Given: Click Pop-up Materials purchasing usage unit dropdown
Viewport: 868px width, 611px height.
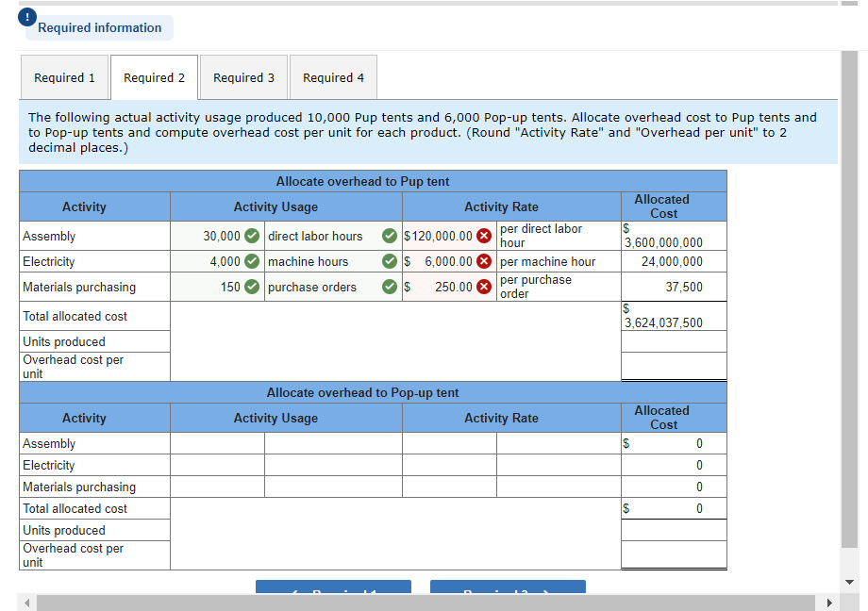Looking at the screenshot, I should click(333, 487).
